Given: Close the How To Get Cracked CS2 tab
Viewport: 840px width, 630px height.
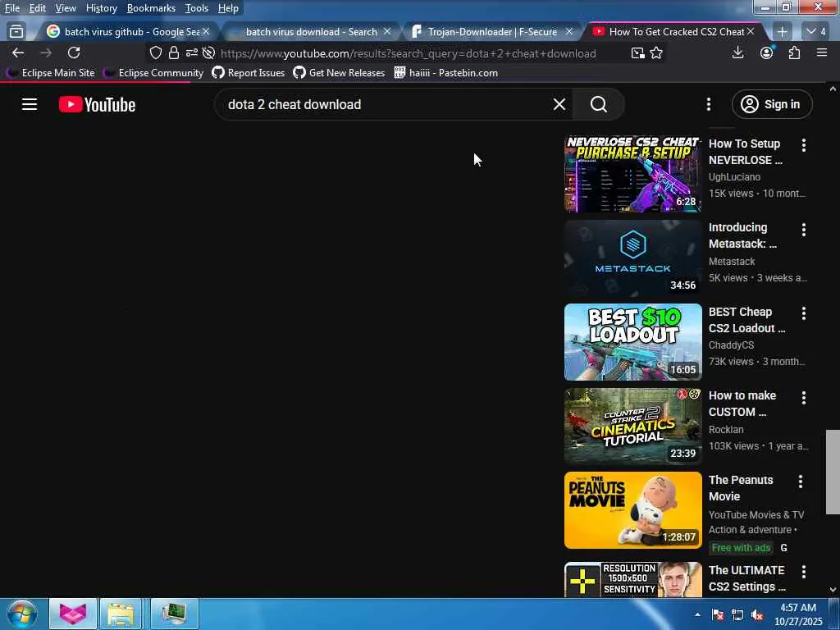Looking at the screenshot, I should (751, 32).
